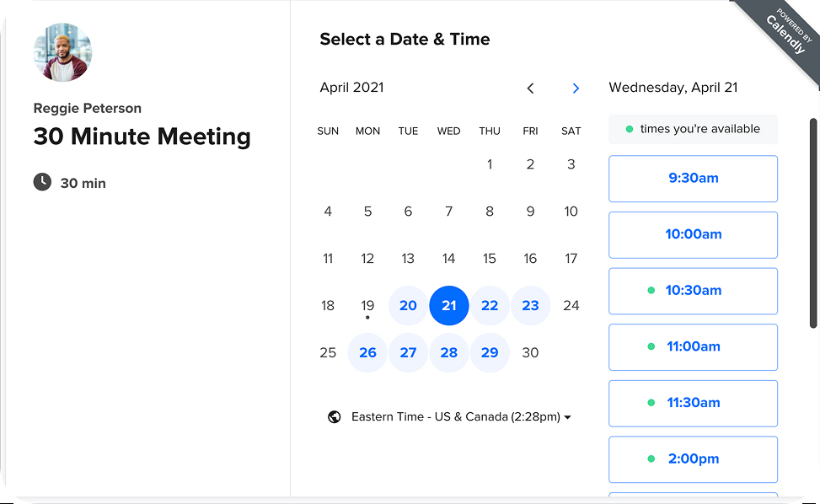The height and width of the screenshot is (504, 820).
Task: Expand the Eastern Time zone dropdown
Action: (x=461, y=416)
